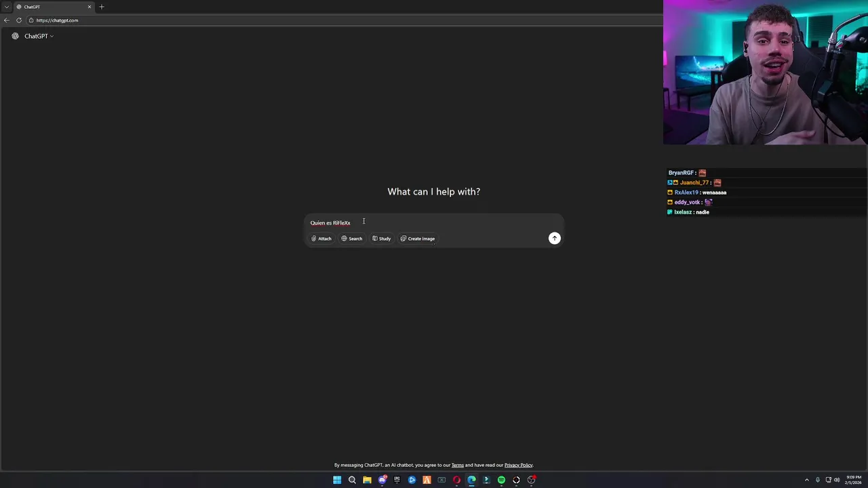Screen dimensions: 868x488
Task: Expand the tab search dropdown arrow
Action: [x=6, y=7]
